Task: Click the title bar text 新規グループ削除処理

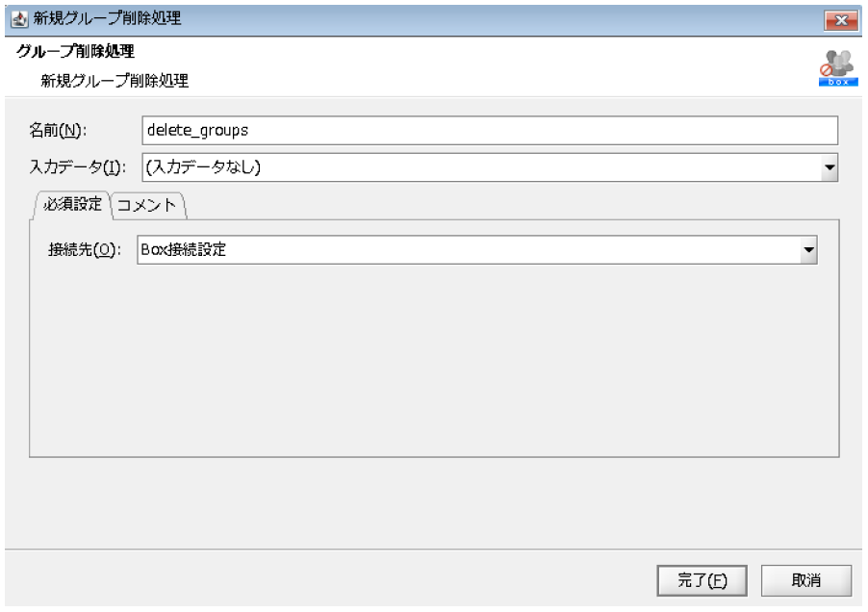Action: [x=107, y=17]
